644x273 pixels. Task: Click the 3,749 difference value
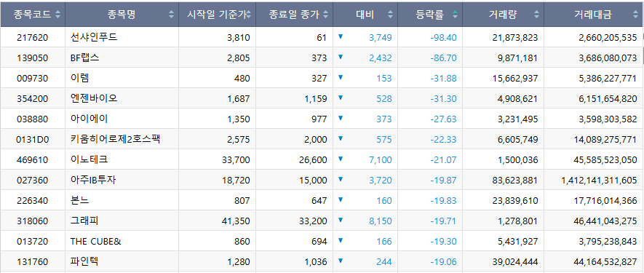(381, 38)
